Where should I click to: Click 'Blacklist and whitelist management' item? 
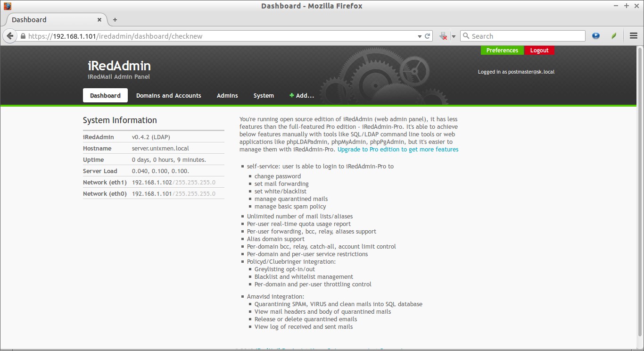click(x=304, y=276)
